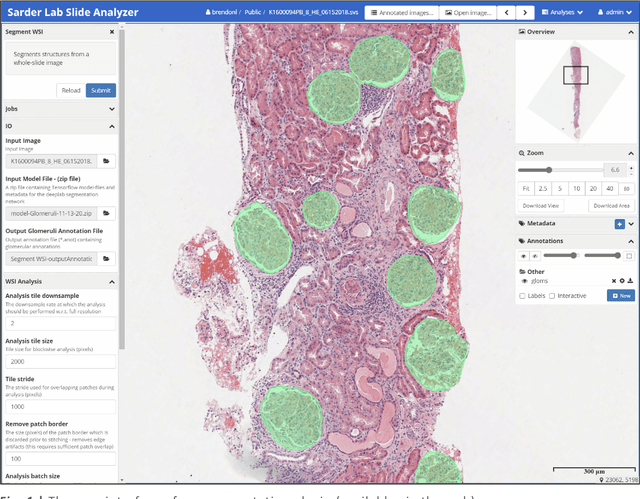
Task: Browse for the Input Image file
Action: click(106, 160)
